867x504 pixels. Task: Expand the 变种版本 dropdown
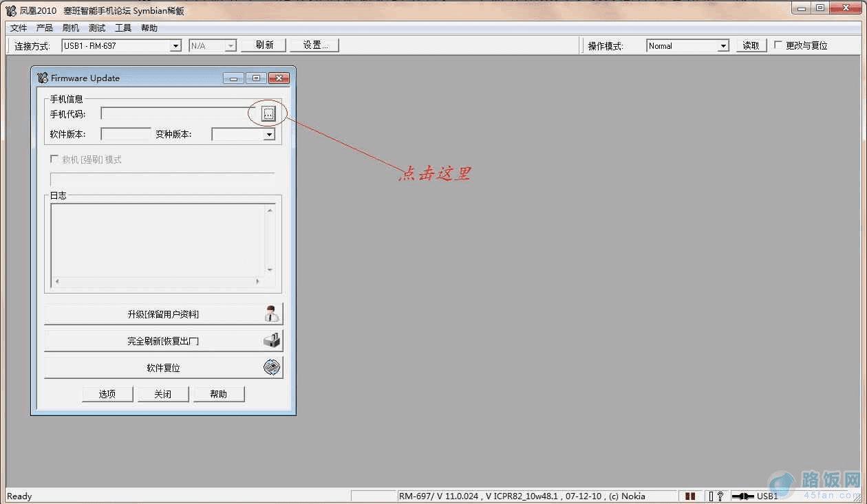click(269, 135)
